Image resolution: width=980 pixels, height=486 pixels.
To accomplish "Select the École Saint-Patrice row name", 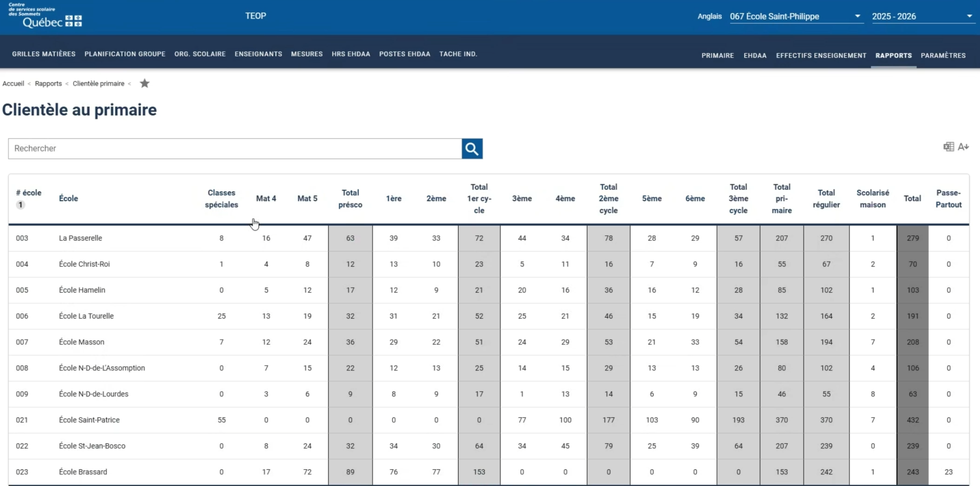I will point(89,420).
